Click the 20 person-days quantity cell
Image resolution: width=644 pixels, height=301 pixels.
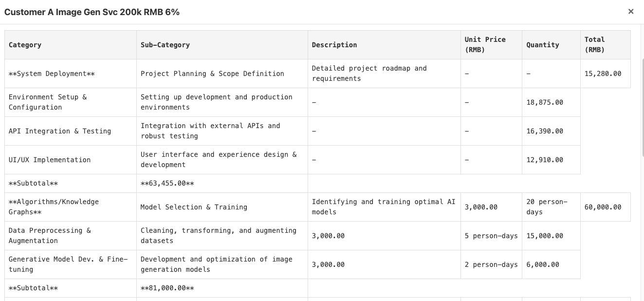pyautogui.click(x=547, y=207)
